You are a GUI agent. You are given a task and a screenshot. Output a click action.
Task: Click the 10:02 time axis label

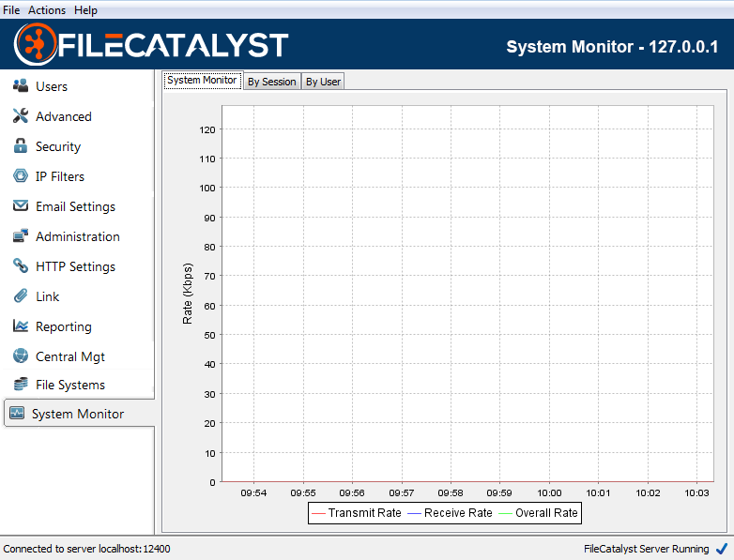[x=648, y=492]
